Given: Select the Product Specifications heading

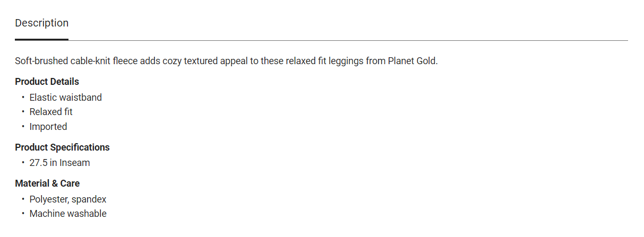Looking at the screenshot, I should click(x=62, y=147).
